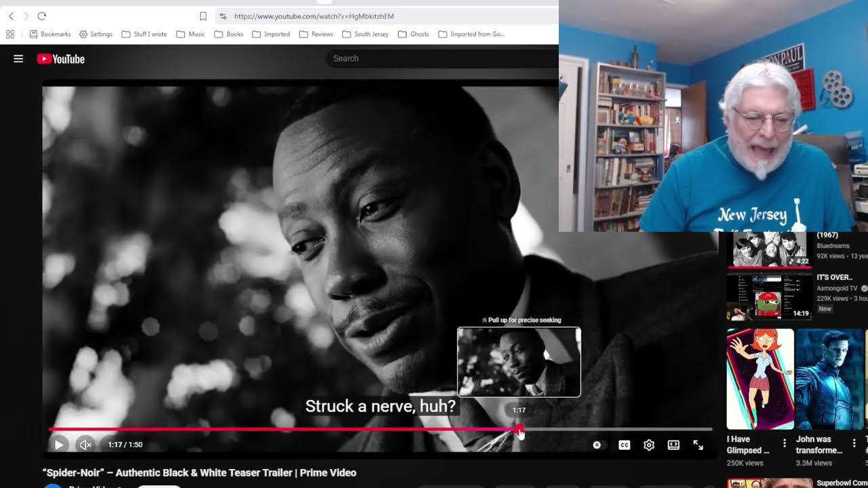Open the 'John was transforme...' short thumbnail
The image size is (868, 488).
(830, 379)
